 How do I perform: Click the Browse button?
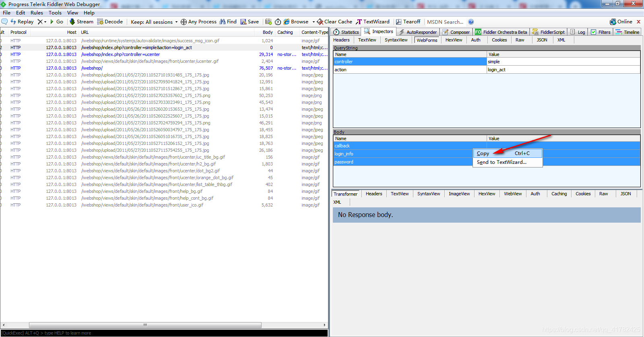tap(296, 22)
